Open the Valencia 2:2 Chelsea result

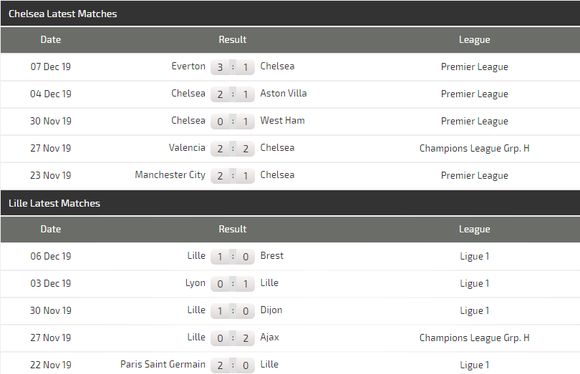[x=233, y=149]
